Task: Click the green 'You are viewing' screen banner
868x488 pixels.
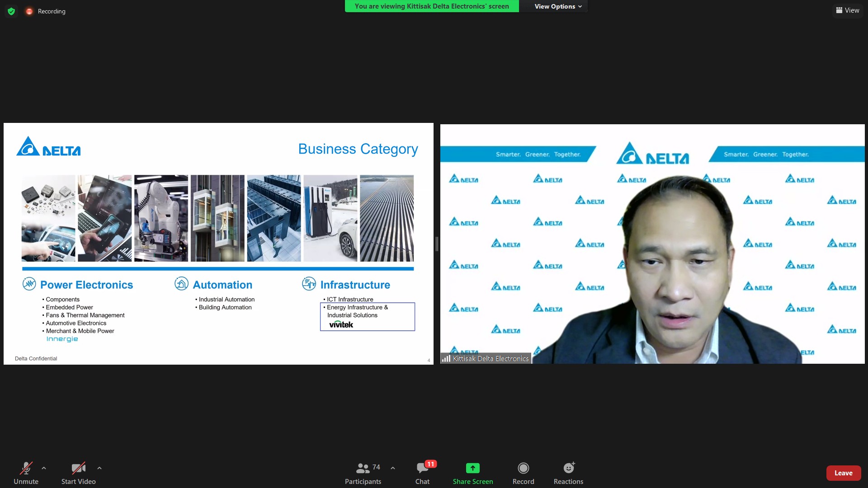Action: coord(432,6)
